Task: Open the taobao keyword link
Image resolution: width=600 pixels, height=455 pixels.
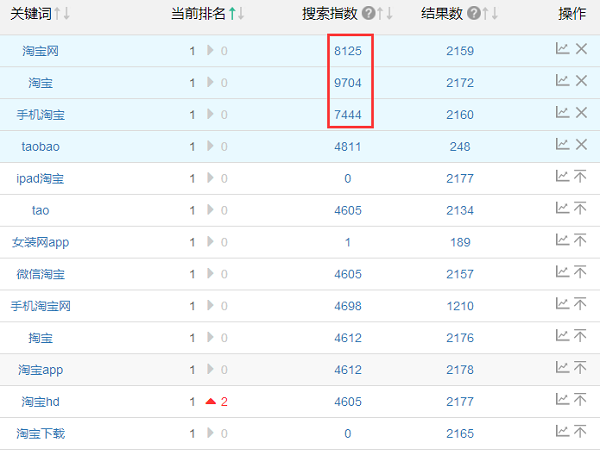Action: click(40, 147)
